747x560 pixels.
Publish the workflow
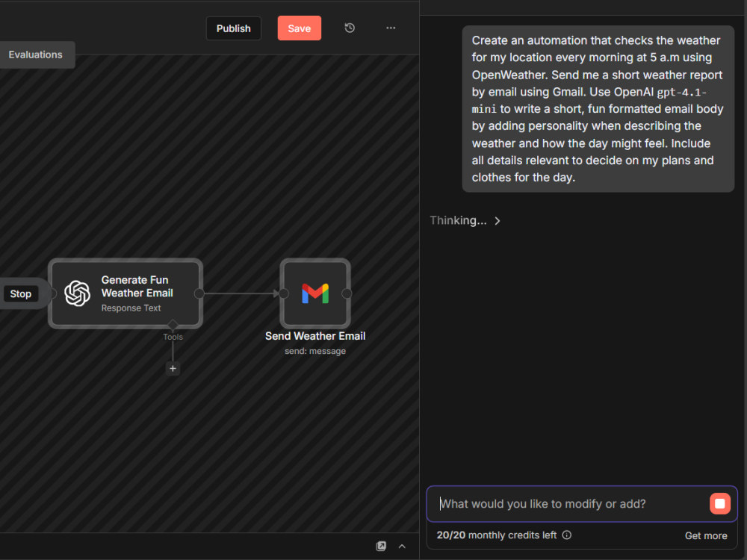point(233,28)
